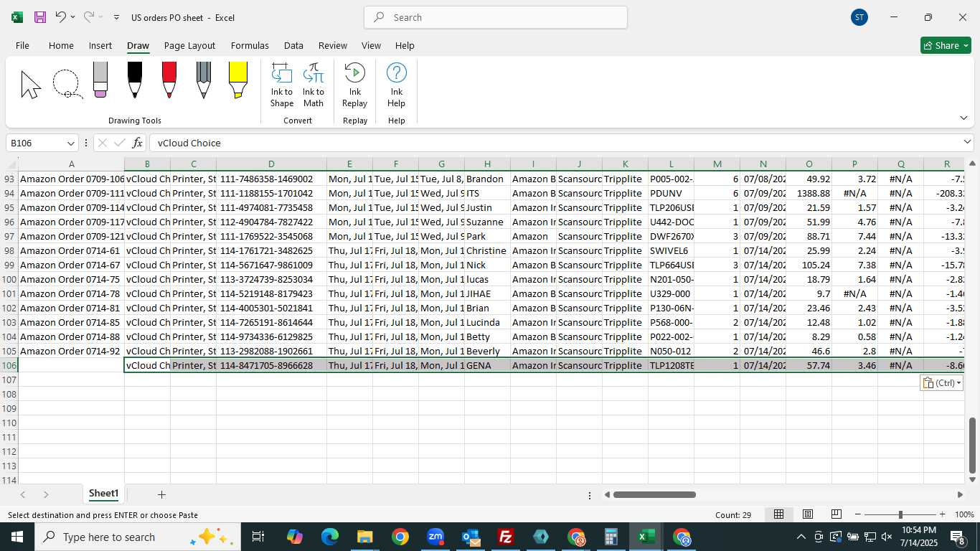The image size is (980, 551).
Task: Click the zoom slider handle
Action: click(900, 514)
